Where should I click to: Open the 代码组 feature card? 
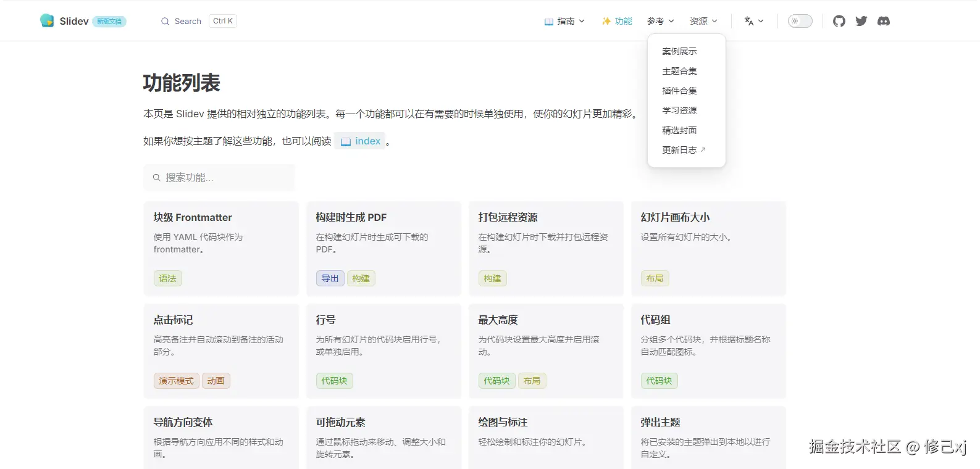coord(708,351)
